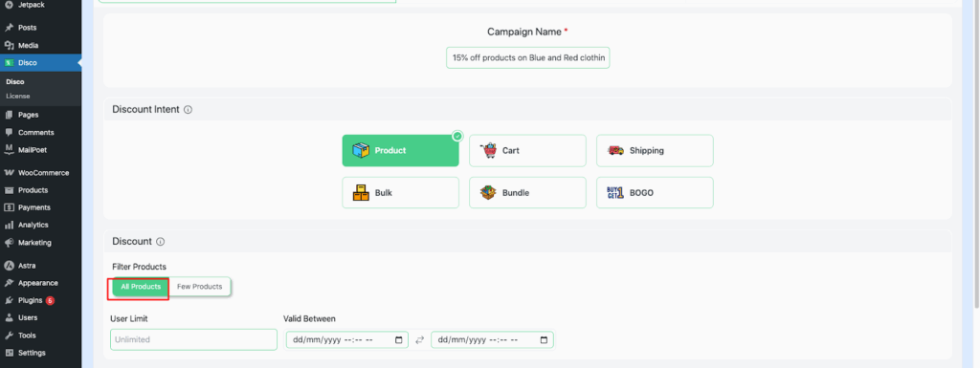Screen dimensions: 980x368
Task: Open the end date calendar picker
Action: [x=544, y=340]
